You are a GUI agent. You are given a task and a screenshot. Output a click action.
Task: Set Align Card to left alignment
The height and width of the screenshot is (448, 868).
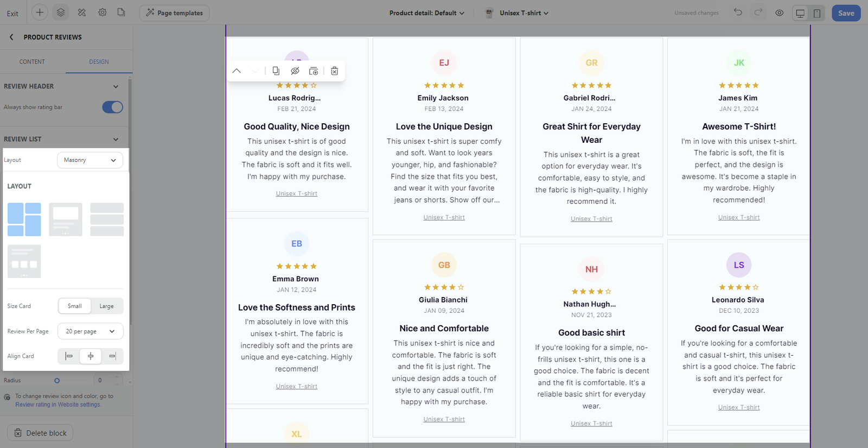point(69,356)
